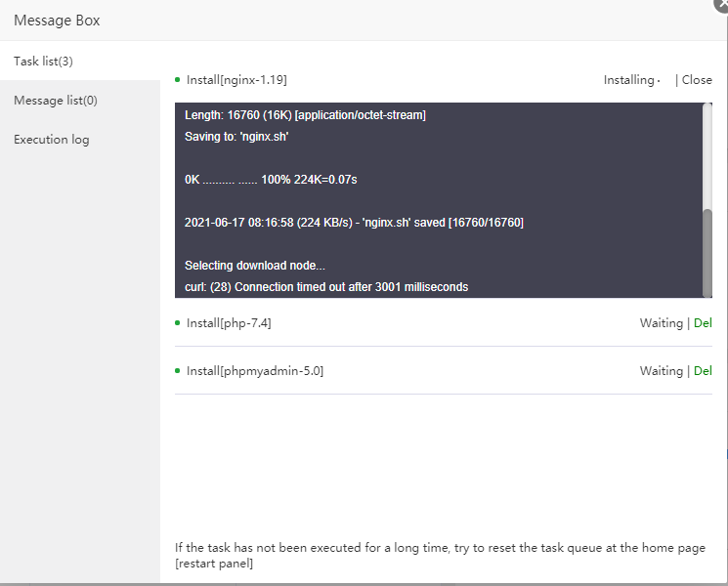
Task: Click the Waiting status for phpmyadmin-5.0
Action: [x=661, y=371]
